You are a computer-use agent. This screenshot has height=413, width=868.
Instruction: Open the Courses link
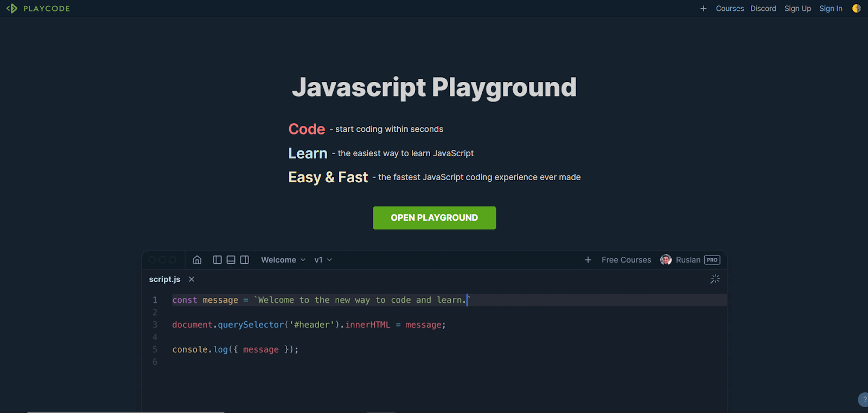click(730, 9)
